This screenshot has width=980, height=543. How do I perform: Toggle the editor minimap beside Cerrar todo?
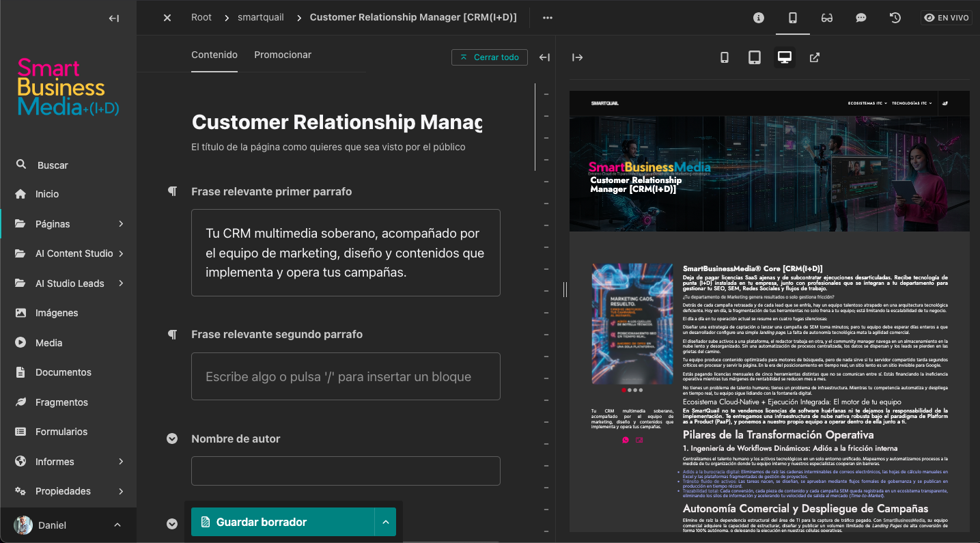coord(544,57)
